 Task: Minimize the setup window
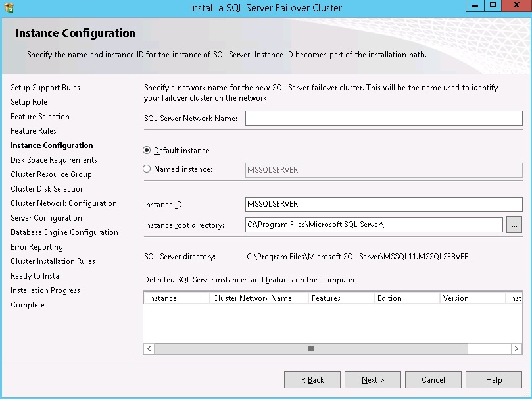[475, 5]
